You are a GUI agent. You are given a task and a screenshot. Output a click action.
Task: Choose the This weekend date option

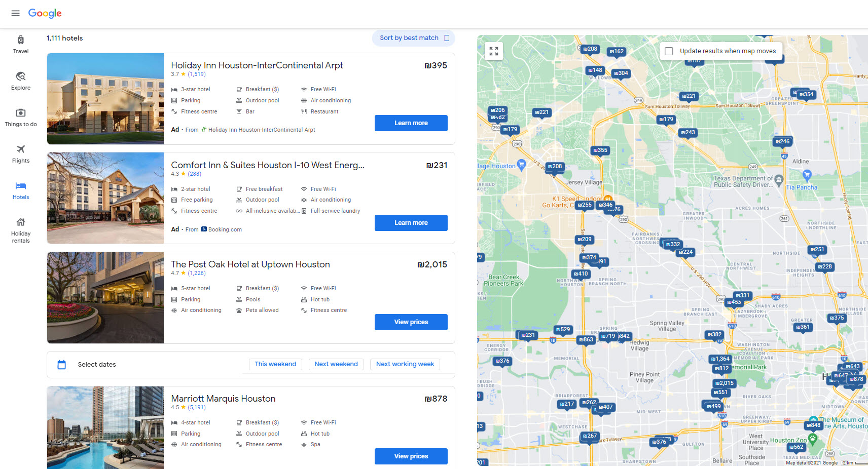[x=275, y=364]
